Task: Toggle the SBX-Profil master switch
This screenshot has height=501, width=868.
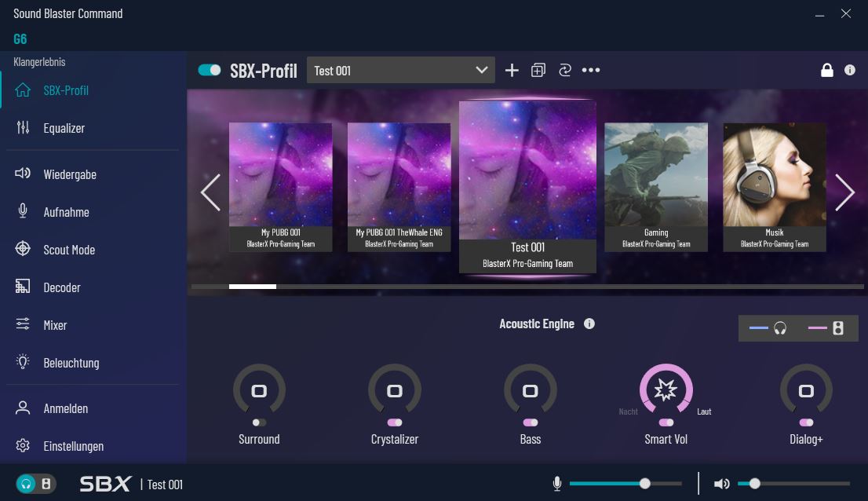Action: [x=210, y=71]
